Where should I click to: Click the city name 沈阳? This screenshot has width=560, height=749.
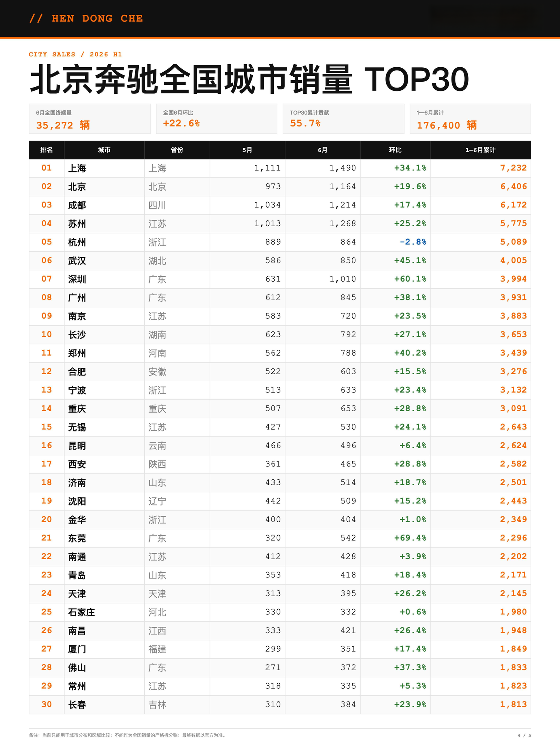coord(77,501)
